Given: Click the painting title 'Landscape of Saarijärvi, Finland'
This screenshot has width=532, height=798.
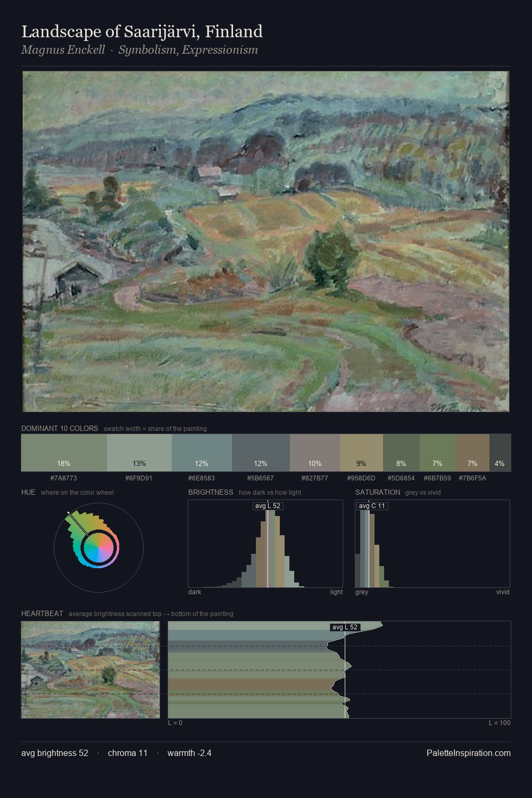Looking at the screenshot, I should pos(142,31).
